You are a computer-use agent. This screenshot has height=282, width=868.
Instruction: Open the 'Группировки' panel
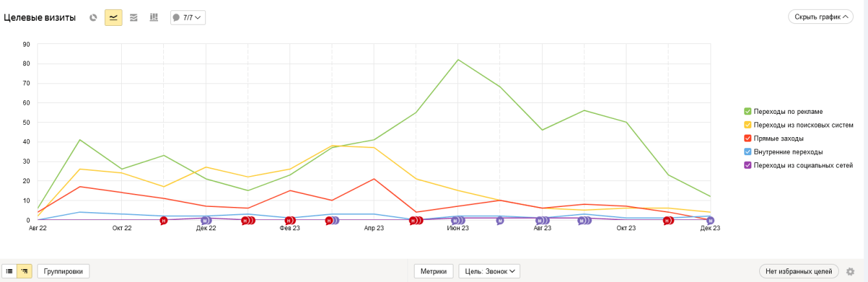[63, 272]
